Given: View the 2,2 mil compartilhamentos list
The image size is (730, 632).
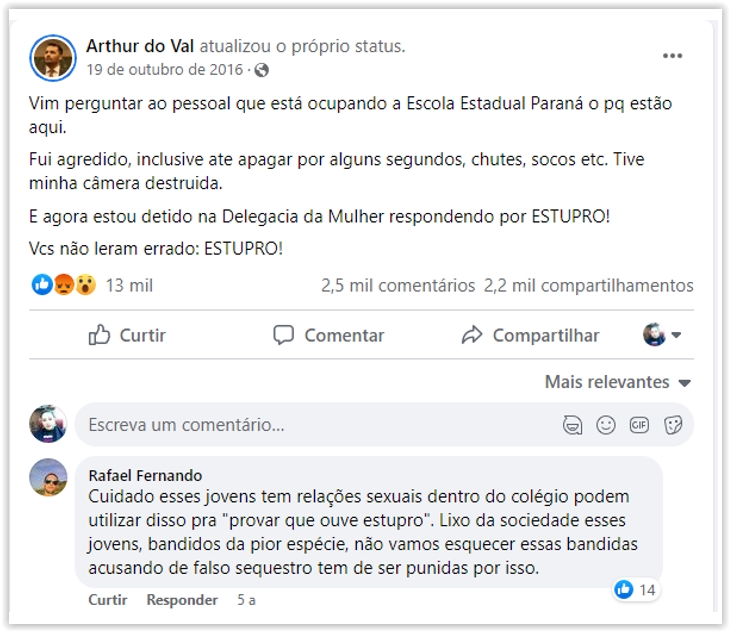Looking at the screenshot, I should (x=588, y=285).
